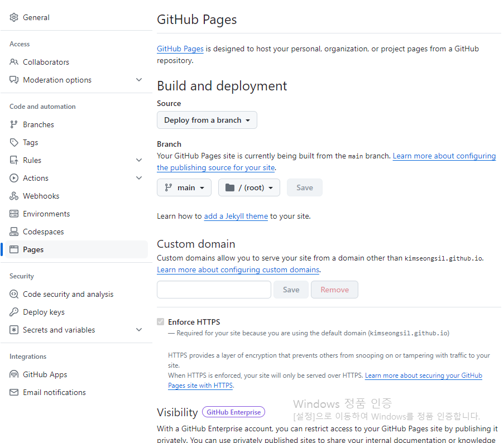The image size is (504, 443).
Task: Click the Actions play icon
Action: coord(14,178)
